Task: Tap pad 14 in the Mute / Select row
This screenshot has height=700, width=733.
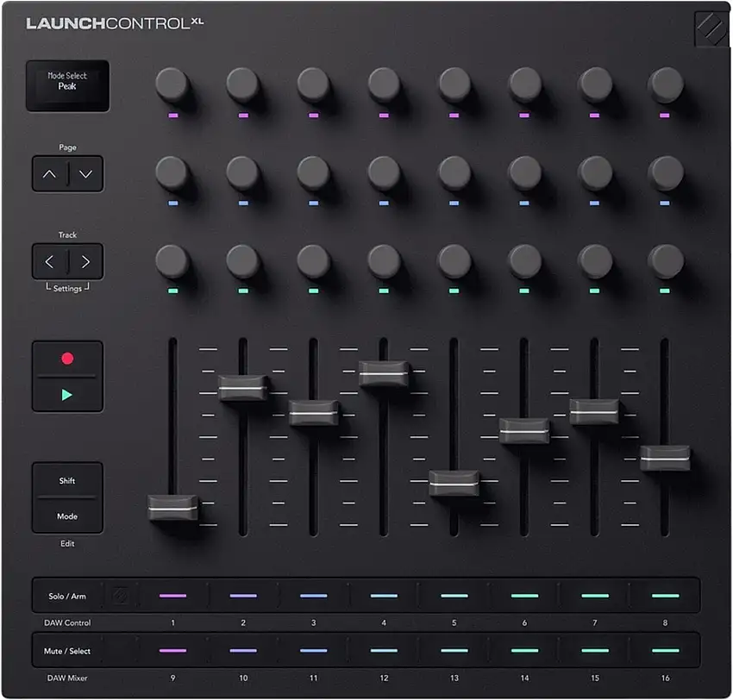Action: (524, 651)
